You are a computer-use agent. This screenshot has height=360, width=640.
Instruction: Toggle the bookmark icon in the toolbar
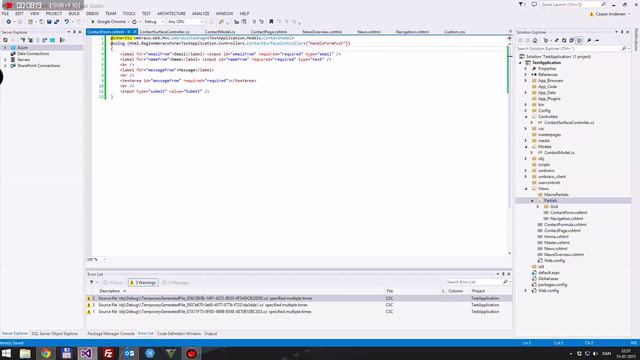tap(271, 22)
